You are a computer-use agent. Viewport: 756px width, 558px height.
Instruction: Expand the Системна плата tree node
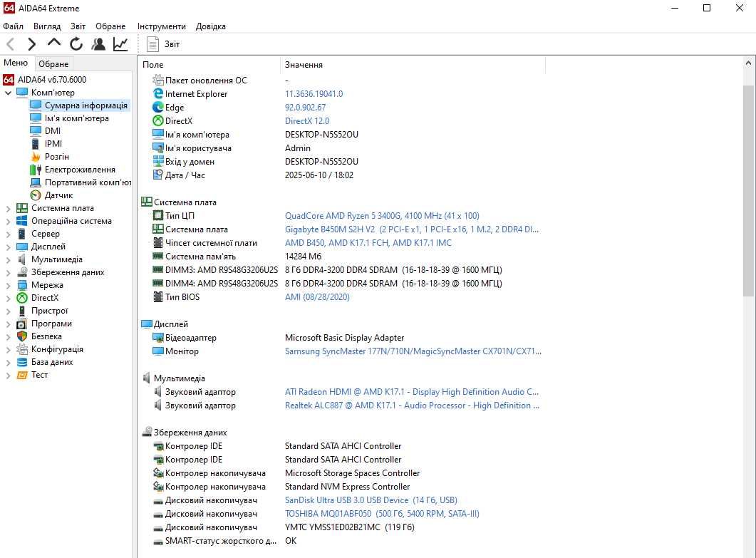(9, 208)
